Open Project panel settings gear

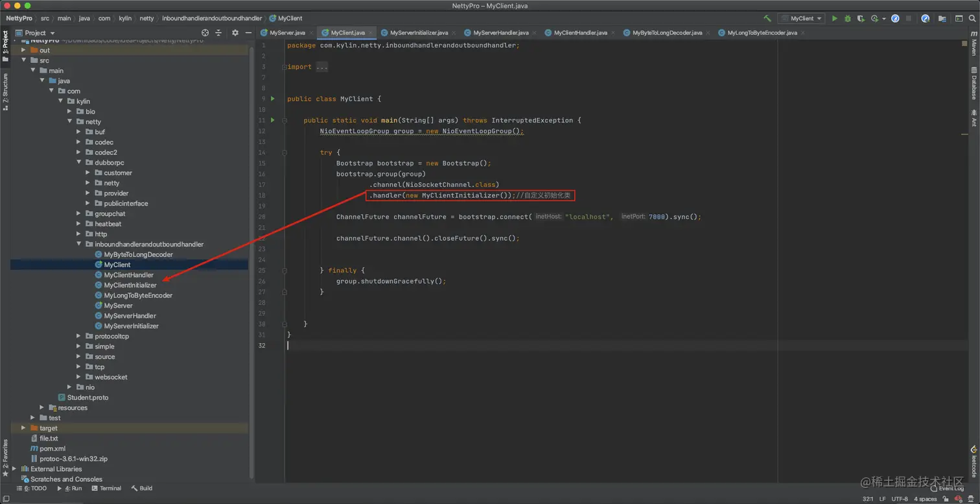click(235, 32)
